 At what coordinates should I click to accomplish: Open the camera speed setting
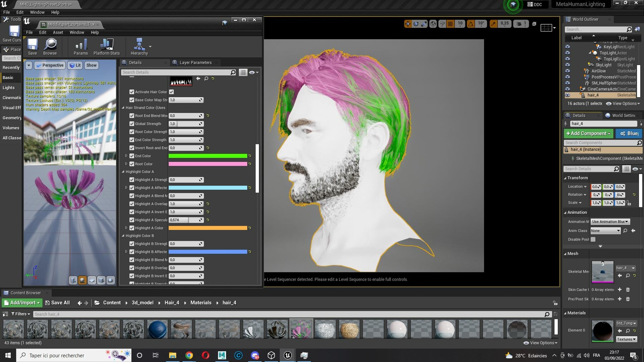pyautogui.click(x=521, y=24)
